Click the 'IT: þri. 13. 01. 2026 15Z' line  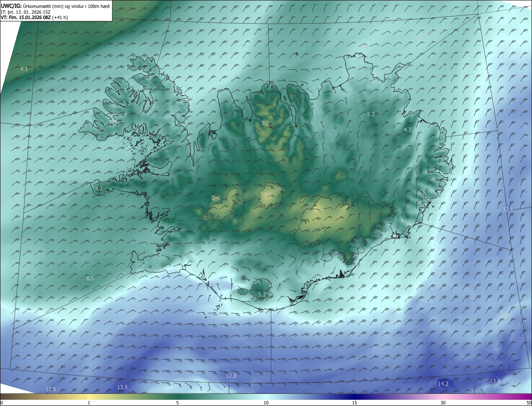[26, 12]
